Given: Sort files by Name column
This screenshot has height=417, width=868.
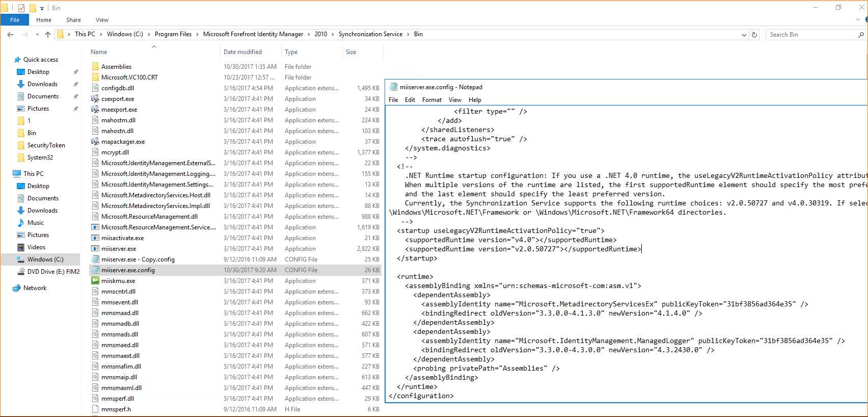Looking at the screenshot, I should 99,52.
